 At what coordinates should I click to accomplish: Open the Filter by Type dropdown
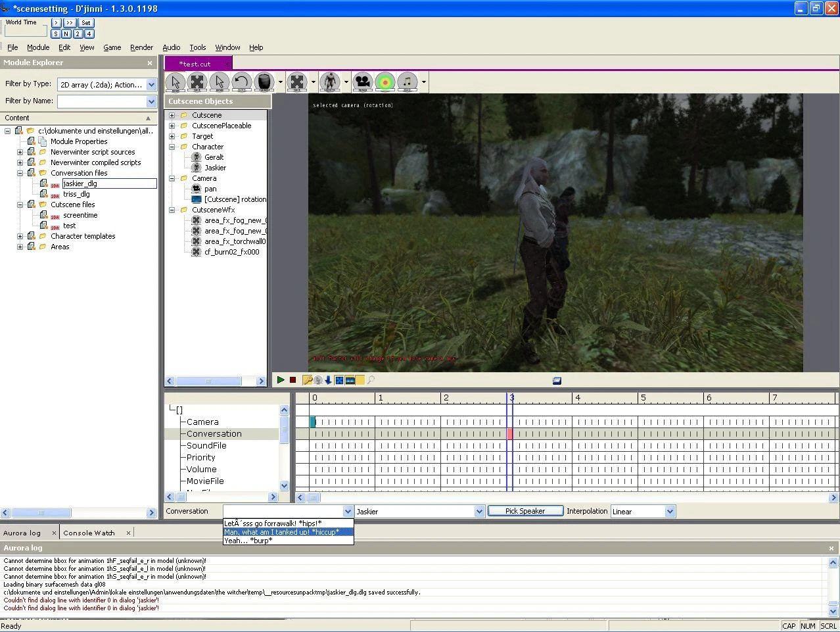pos(151,84)
